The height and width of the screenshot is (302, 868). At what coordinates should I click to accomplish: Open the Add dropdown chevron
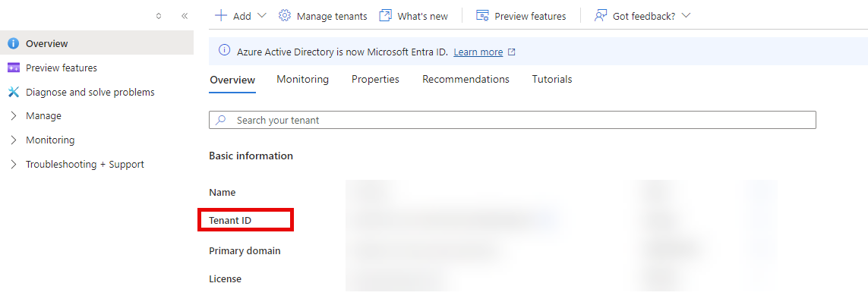pyautogui.click(x=263, y=15)
